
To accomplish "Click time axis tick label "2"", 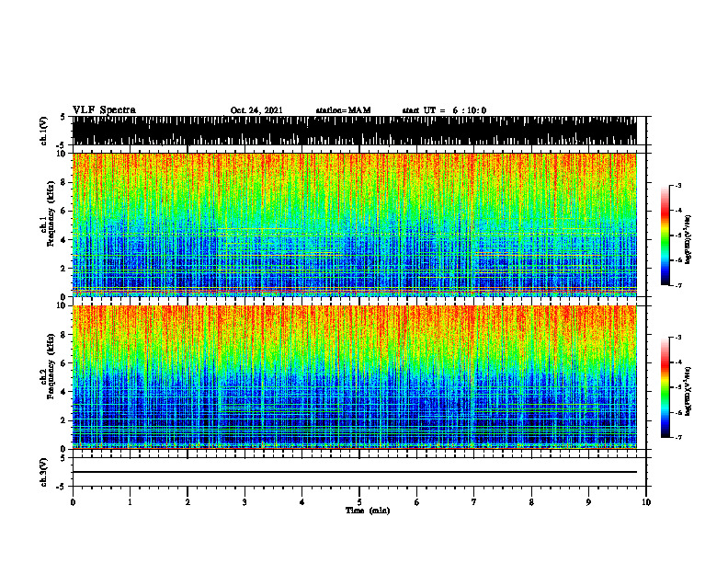I will 188,502.
